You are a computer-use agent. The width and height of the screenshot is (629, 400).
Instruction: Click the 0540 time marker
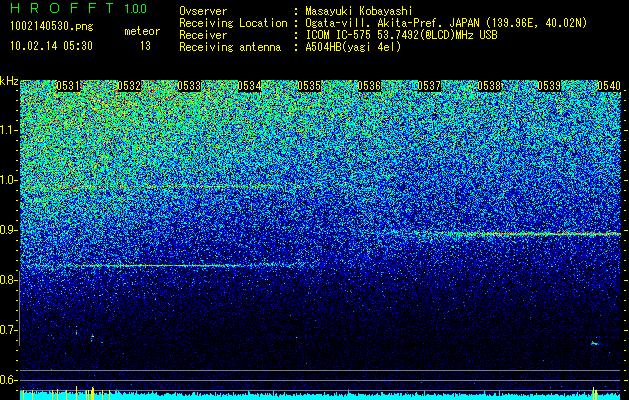pos(609,86)
